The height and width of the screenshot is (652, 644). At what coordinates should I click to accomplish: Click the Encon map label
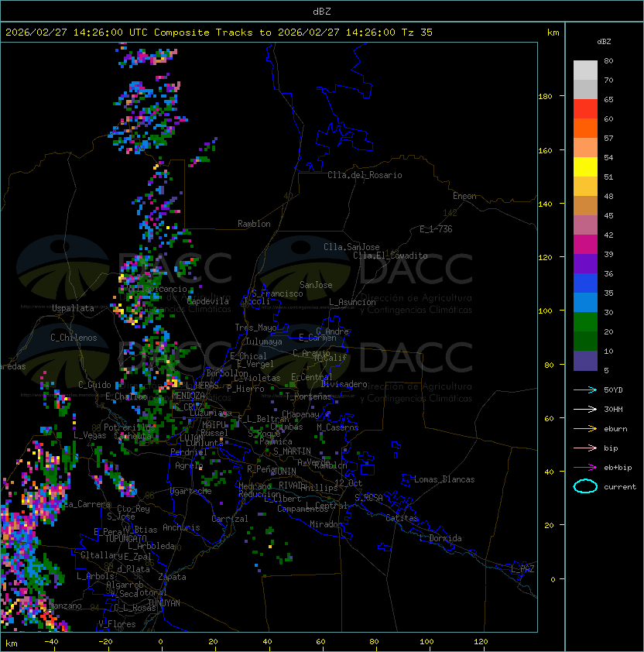click(x=464, y=196)
